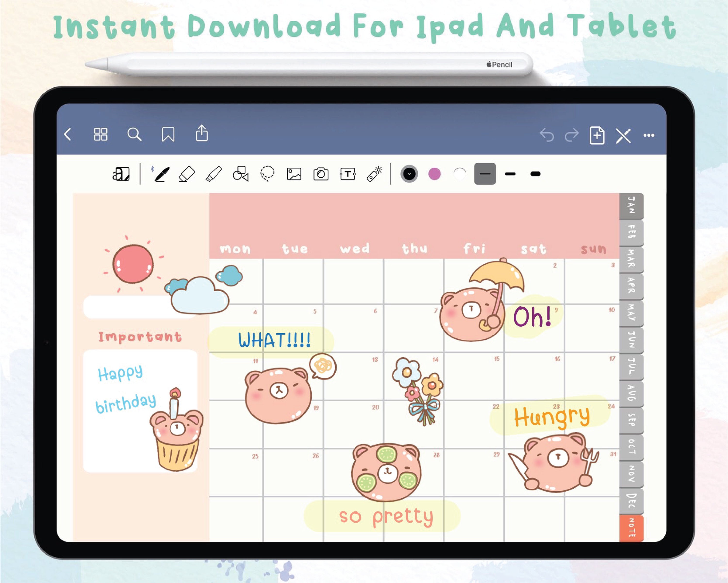Select the laser pointer tool

click(374, 174)
